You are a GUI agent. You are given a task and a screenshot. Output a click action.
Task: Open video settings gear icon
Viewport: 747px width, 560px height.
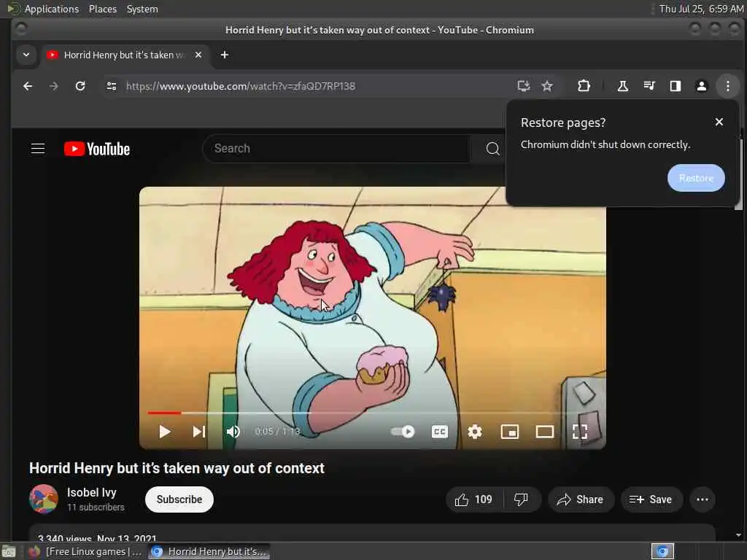474,432
